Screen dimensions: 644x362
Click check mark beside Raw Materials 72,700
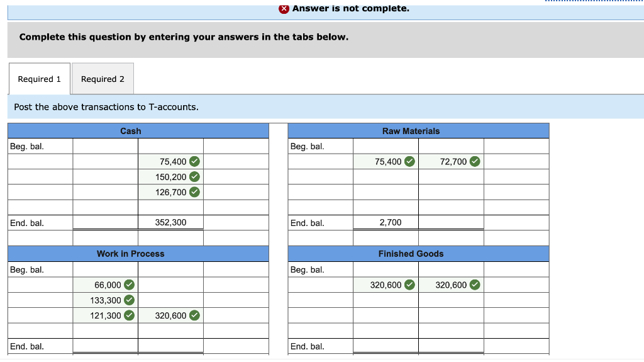click(475, 162)
